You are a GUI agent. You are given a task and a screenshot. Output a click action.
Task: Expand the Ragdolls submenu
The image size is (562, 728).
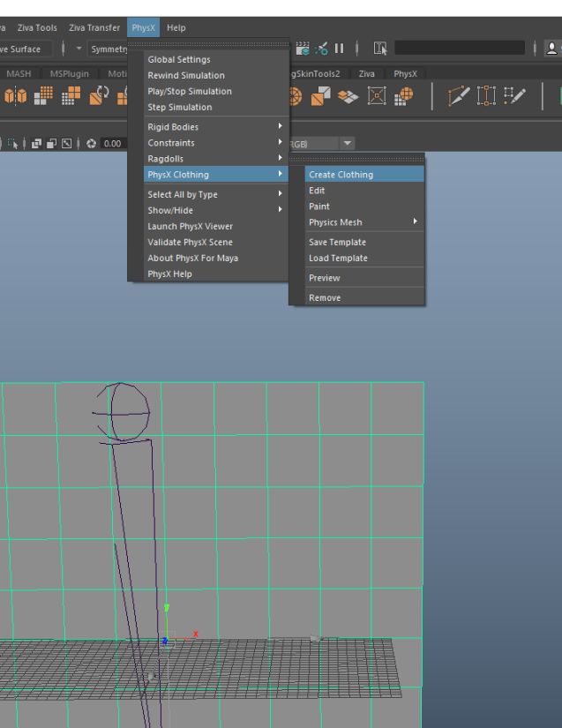(216, 158)
